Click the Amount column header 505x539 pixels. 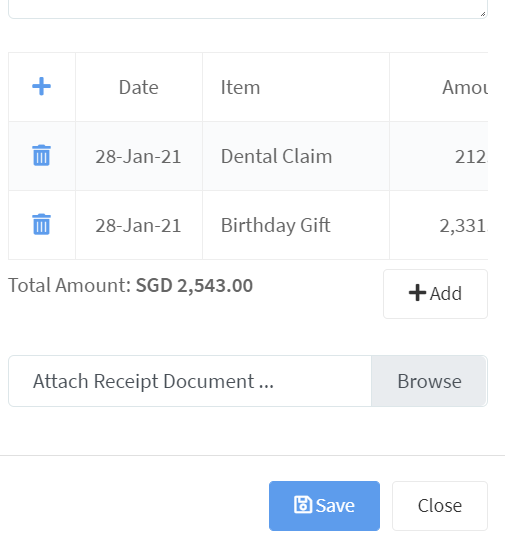(439, 87)
